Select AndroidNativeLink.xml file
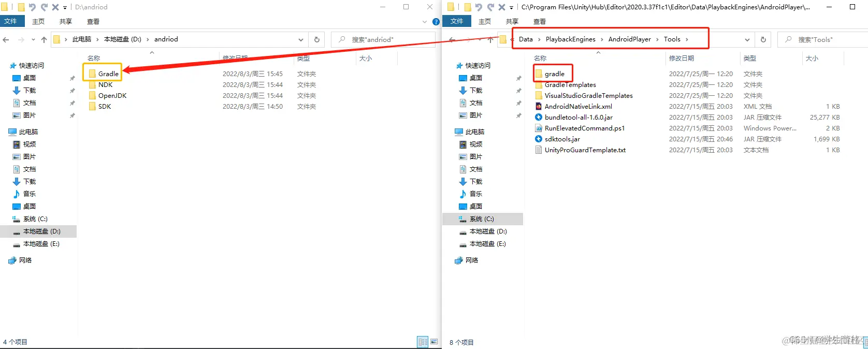 [578, 106]
